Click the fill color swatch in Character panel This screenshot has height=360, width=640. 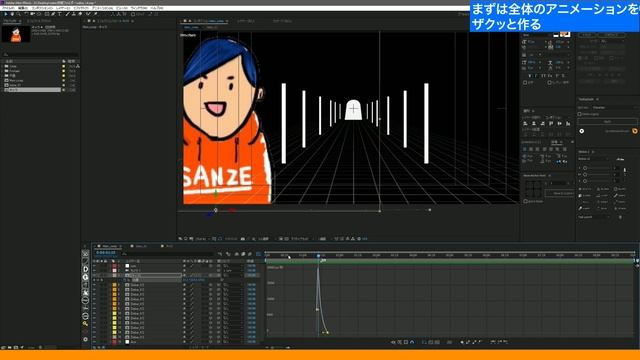(564, 34)
